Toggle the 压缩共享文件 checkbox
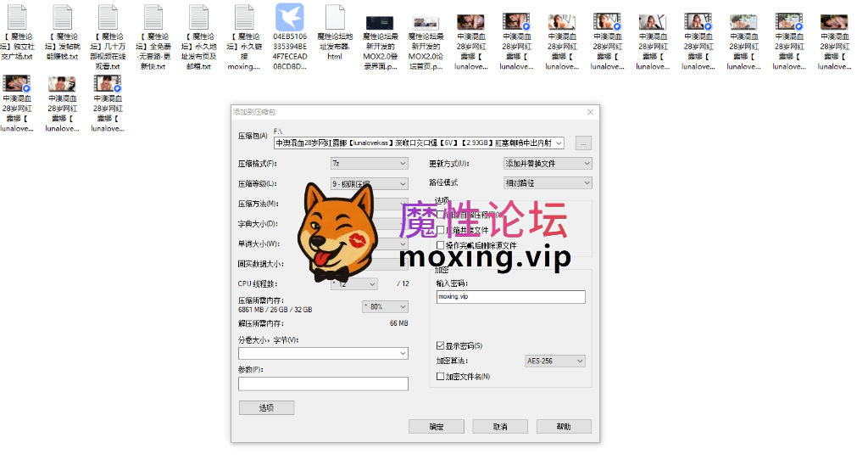The width and height of the screenshot is (868, 465). (x=441, y=229)
